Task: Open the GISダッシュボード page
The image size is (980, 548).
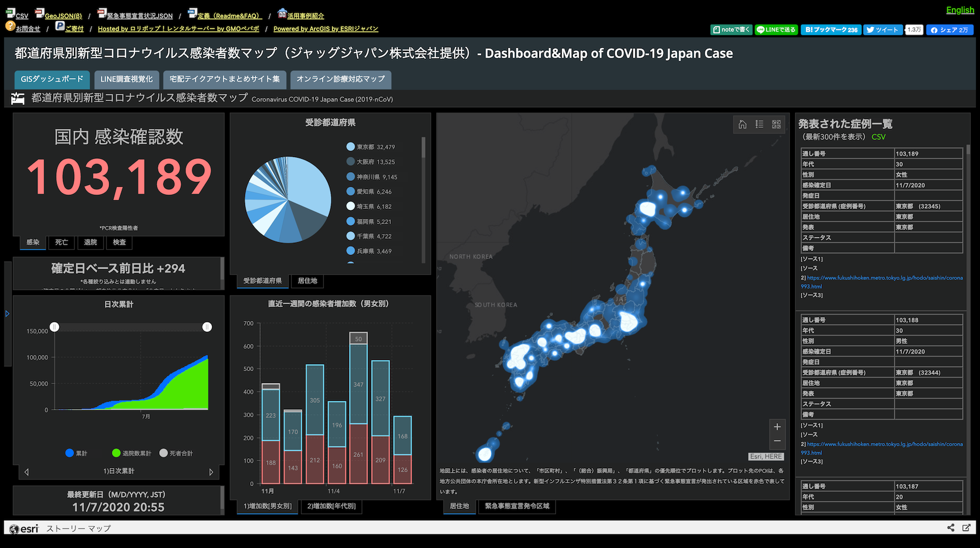Action: [x=52, y=79]
